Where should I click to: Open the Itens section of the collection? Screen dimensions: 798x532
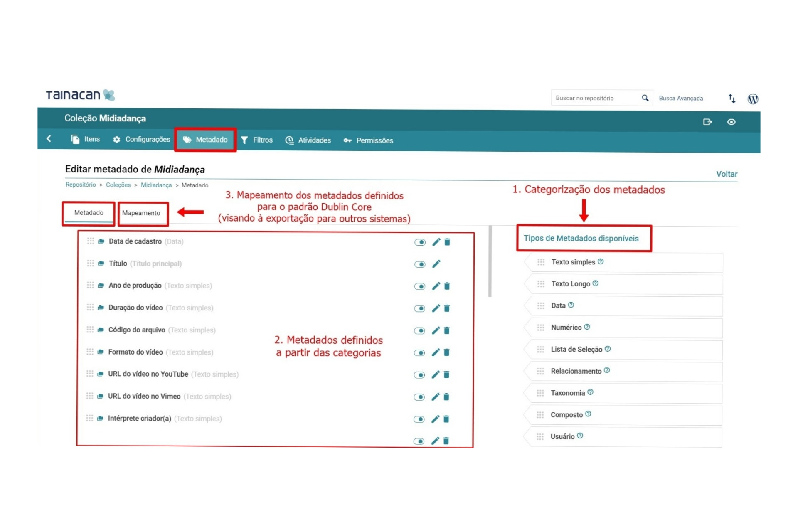pyautogui.click(x=91, y=140)
